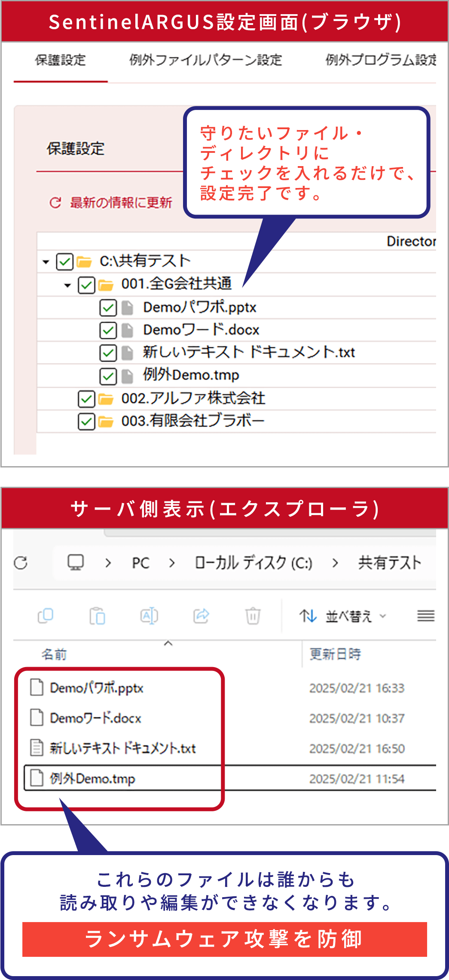
Task: Select 例外Demo.tmp in Explorer list
Action: point(92,778)
